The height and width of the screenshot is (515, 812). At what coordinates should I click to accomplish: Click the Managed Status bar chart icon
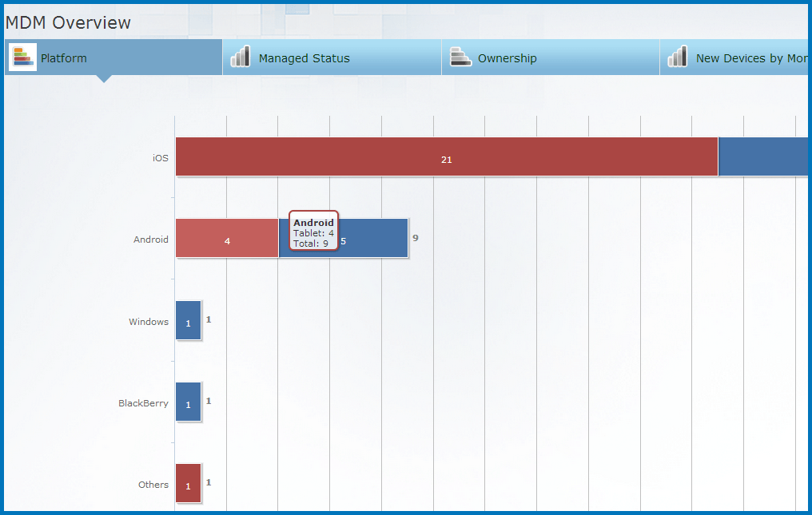click(241, 57)
